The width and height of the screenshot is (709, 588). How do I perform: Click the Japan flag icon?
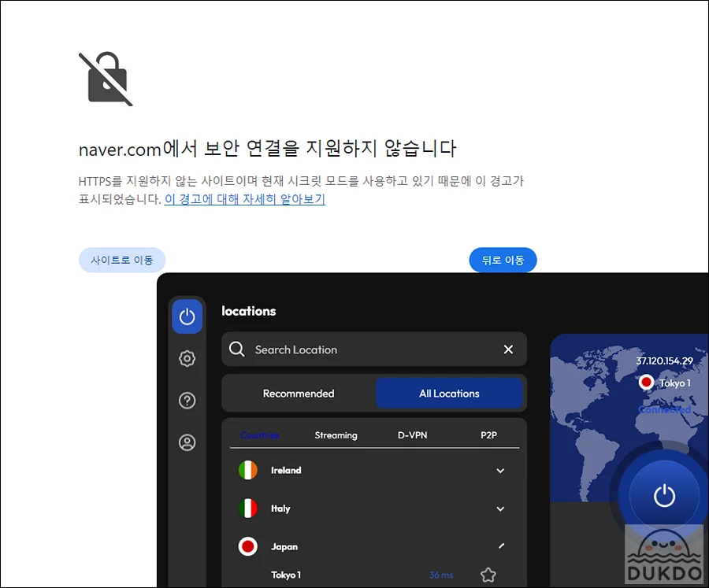click(248, 546)
